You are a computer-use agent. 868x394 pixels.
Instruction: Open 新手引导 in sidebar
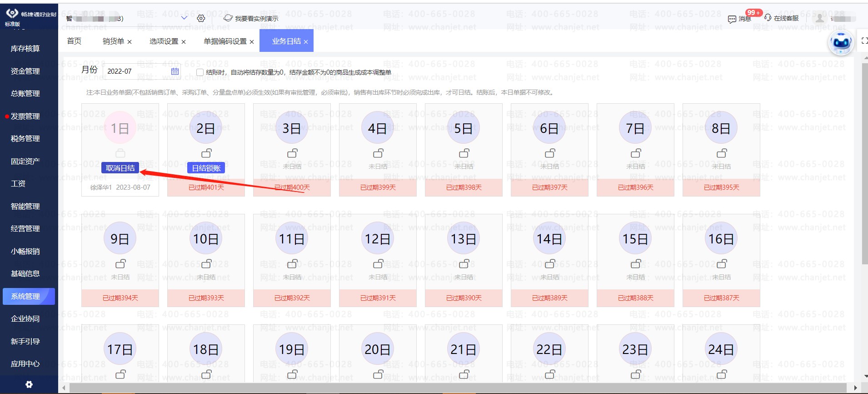pyautogui.click(x=25, y=342)
